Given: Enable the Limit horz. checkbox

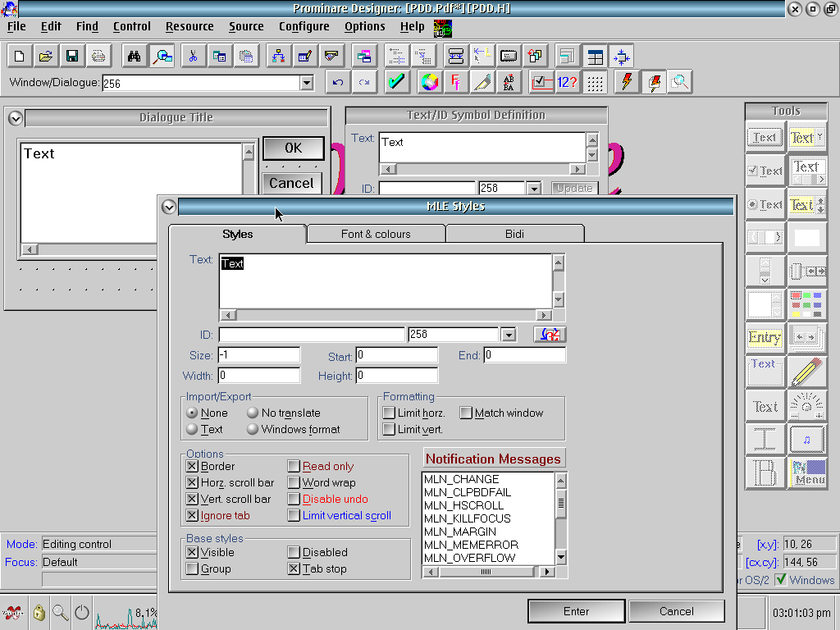Looking at the screenshot, I should [x=389, y=413].
